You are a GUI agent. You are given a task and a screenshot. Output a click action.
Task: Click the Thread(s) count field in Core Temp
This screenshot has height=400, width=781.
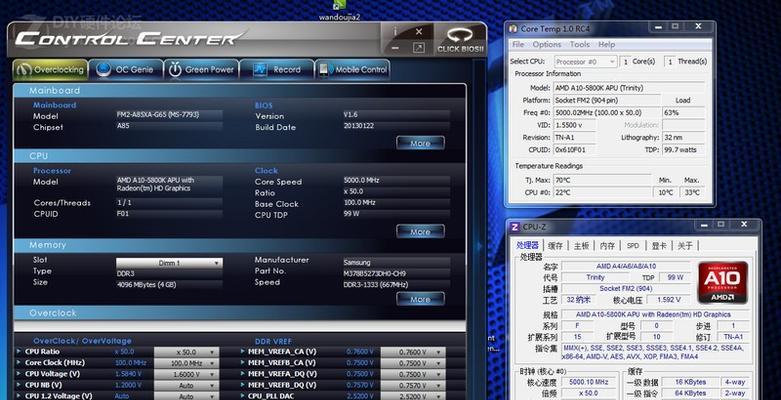670,62
